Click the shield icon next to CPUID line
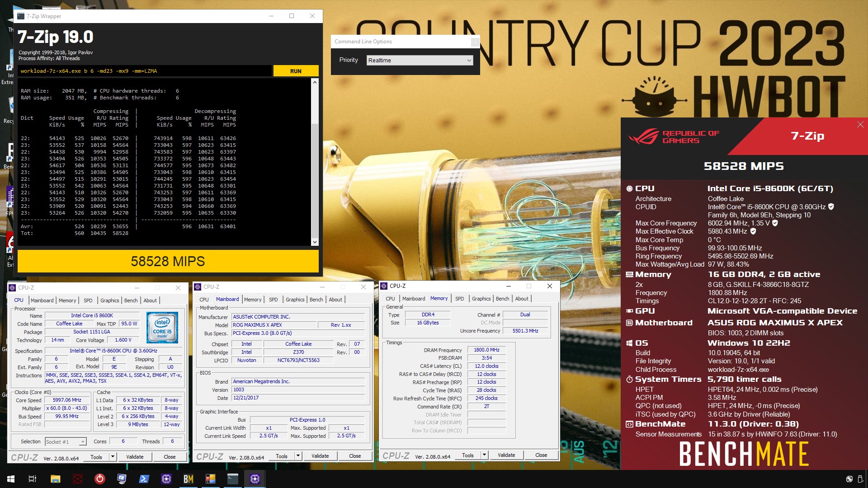This screenshot has width=868, height=488. [x=831, y=207]
